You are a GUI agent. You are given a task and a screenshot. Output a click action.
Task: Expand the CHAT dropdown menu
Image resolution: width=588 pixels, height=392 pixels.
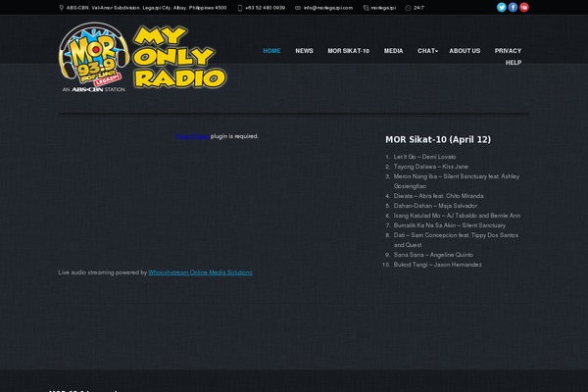(x=427, y=51)
